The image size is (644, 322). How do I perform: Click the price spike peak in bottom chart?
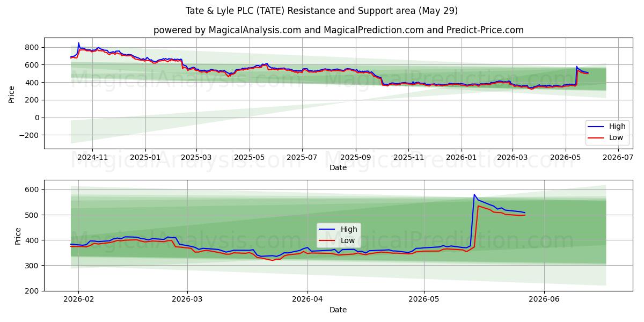tap(474, 194)
